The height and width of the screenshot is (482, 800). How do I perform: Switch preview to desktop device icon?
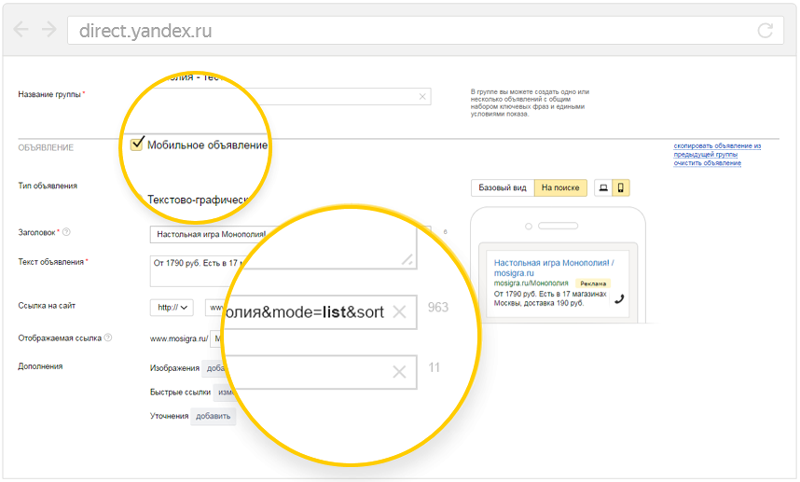(603, 188)
